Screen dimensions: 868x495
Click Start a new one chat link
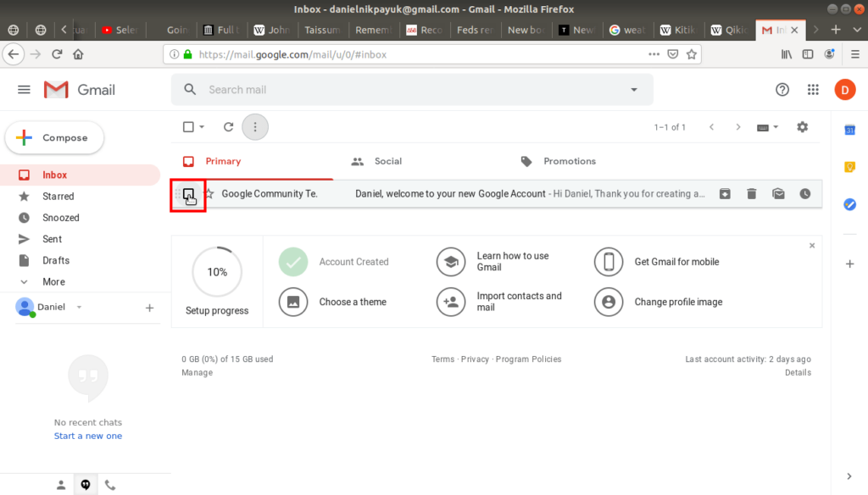coord(88,436)
